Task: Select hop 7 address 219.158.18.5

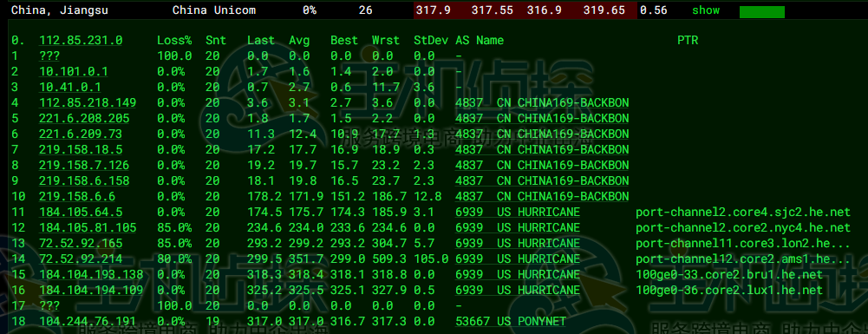Action: (81, 149)
